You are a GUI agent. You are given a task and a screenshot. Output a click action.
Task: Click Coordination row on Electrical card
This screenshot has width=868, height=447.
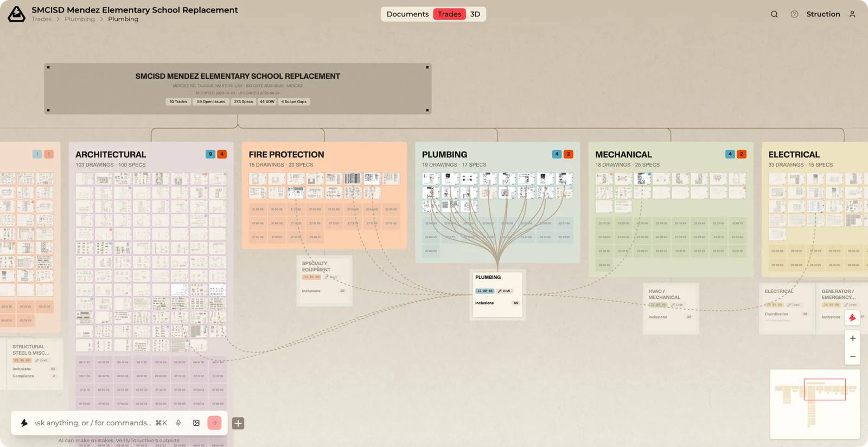click(x=786, y=314)
